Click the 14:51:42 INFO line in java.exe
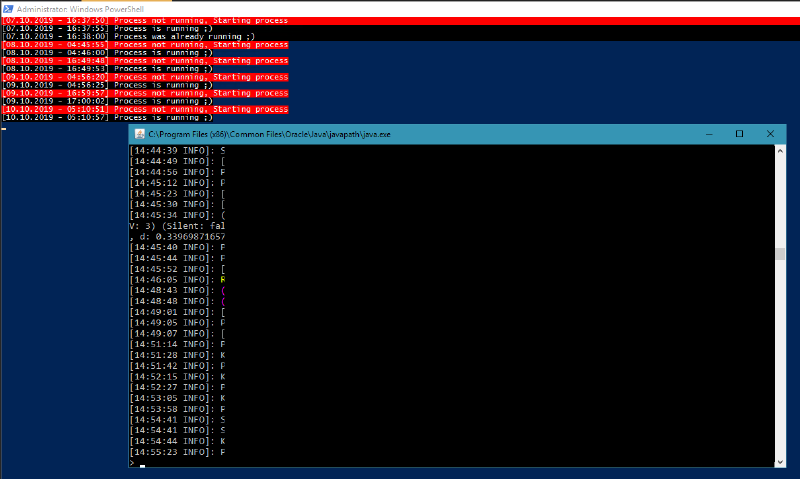Screen dimensions: 800x479 pyautogui.click(x=177, y=366)
